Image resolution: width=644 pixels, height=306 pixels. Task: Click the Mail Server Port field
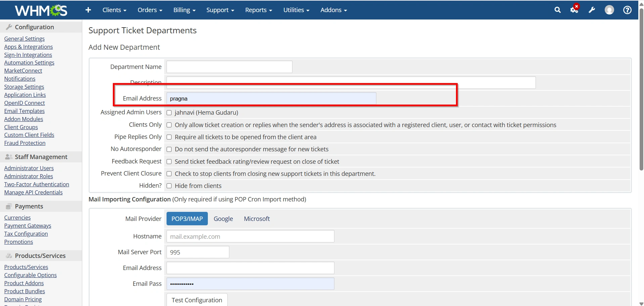198,252
